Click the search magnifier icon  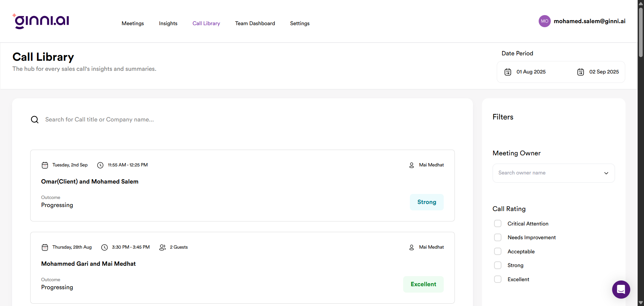click(35, 120)
